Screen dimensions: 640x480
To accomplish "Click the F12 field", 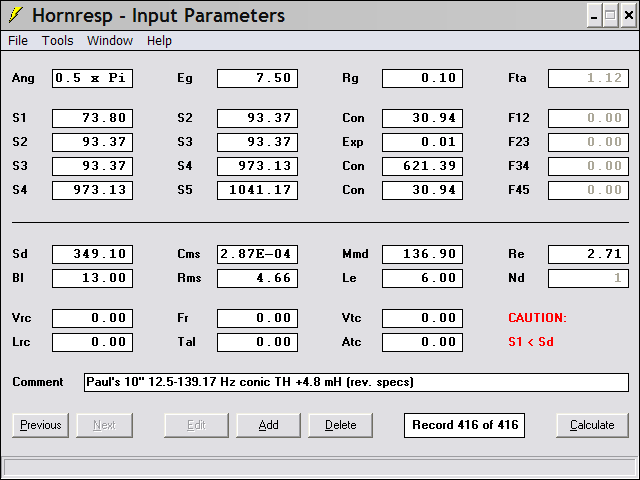I will [x=588, y=118].
